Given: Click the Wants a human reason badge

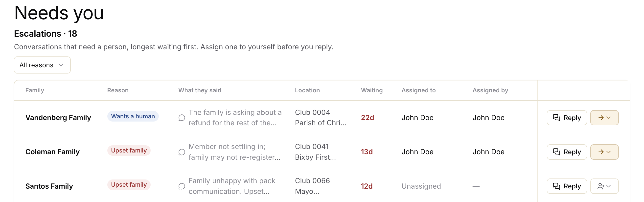Looking at the screenshot, I should [133, 116].
